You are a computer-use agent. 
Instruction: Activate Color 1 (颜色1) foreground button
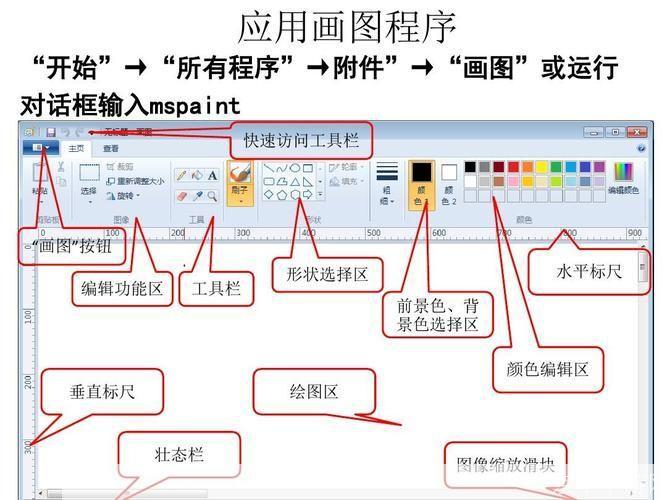click(x=421, y=185)
